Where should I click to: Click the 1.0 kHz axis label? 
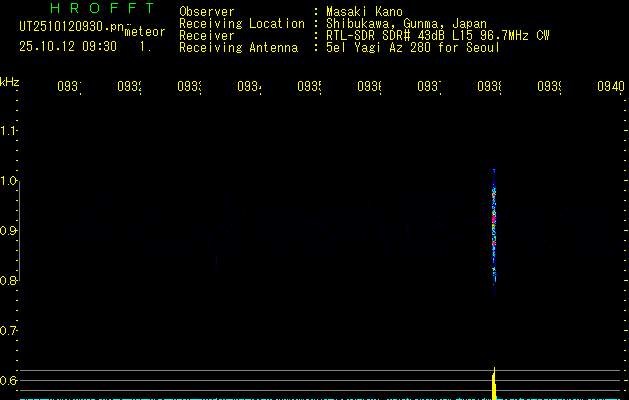click(8, 181)
